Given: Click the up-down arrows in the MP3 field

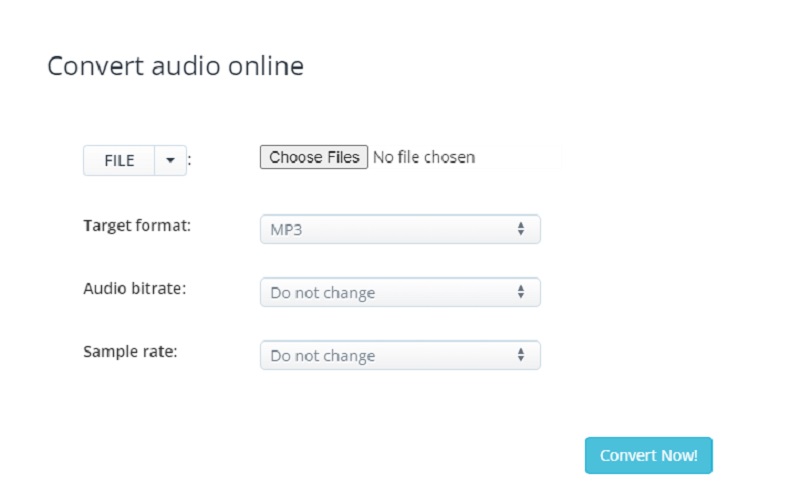Looking at the screenshot, I should (x=521, y=229).
